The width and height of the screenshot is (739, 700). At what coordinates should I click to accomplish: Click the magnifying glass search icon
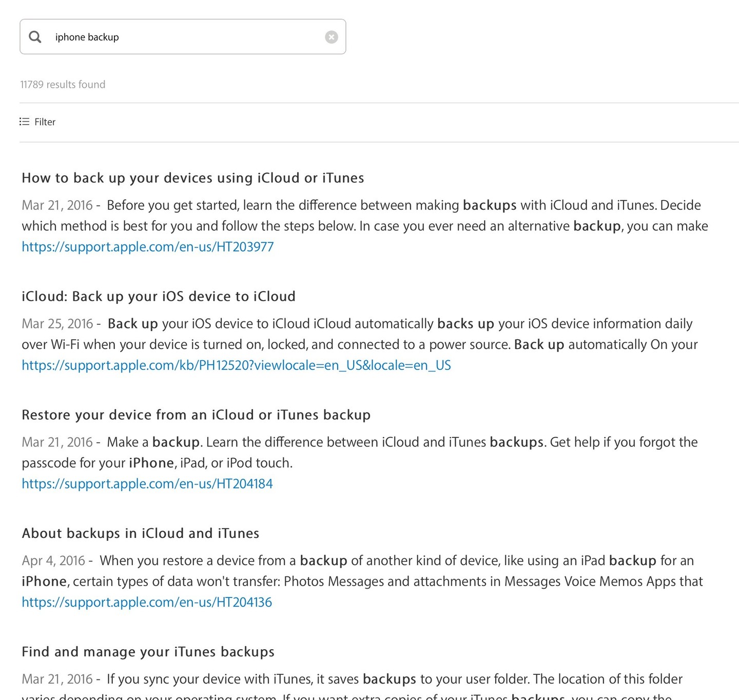(x=35, y=36)
